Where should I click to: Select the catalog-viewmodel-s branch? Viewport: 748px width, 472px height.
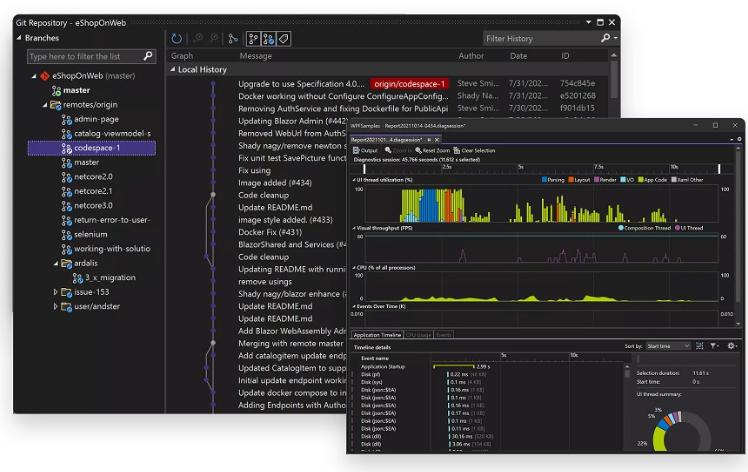(112, 134)
